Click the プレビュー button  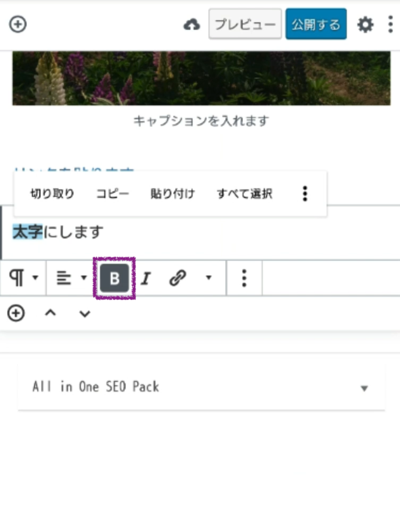(x=245, y=24)
